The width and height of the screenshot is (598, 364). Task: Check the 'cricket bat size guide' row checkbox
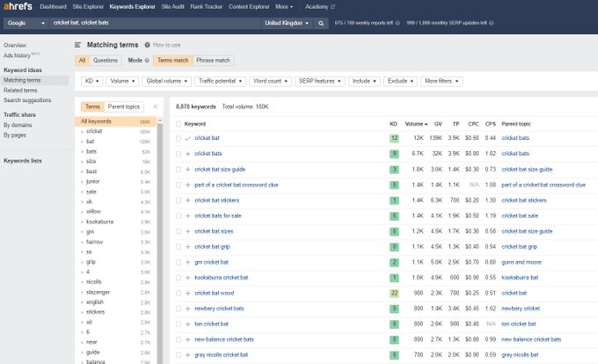(179, 170)
